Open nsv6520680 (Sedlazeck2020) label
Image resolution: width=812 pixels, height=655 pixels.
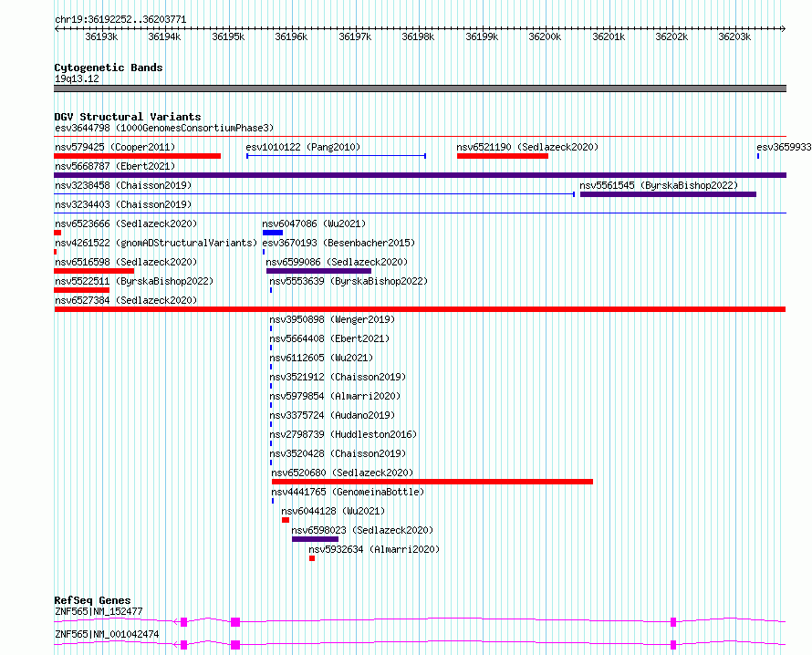pos(342,473)
